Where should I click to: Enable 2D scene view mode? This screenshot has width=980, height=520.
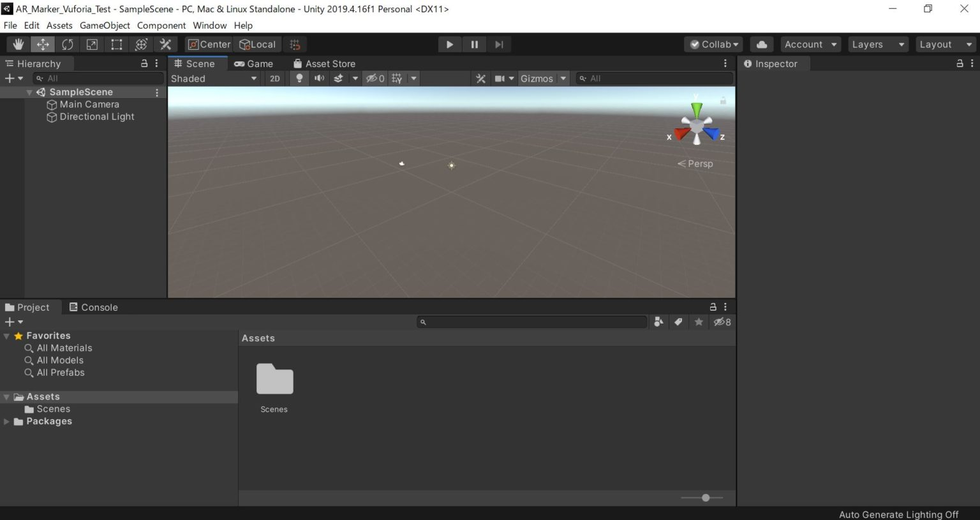[x=274, y=78]
